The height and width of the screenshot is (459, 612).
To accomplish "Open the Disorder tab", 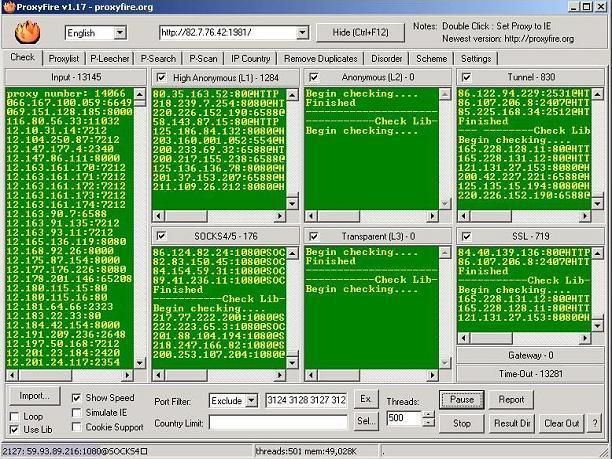I will (386, 59).
